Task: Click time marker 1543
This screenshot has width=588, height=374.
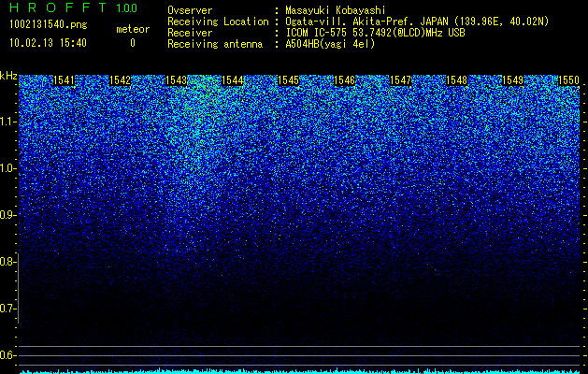Action: [177, 80]
